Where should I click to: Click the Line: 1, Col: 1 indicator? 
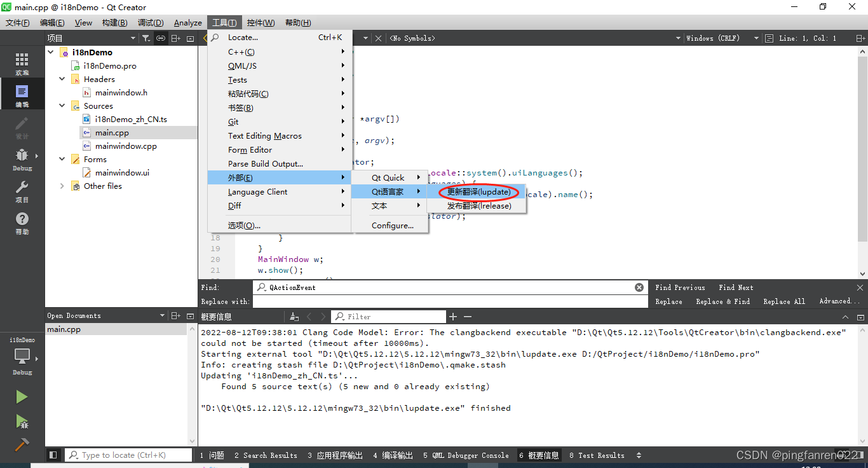pos(807,38)
